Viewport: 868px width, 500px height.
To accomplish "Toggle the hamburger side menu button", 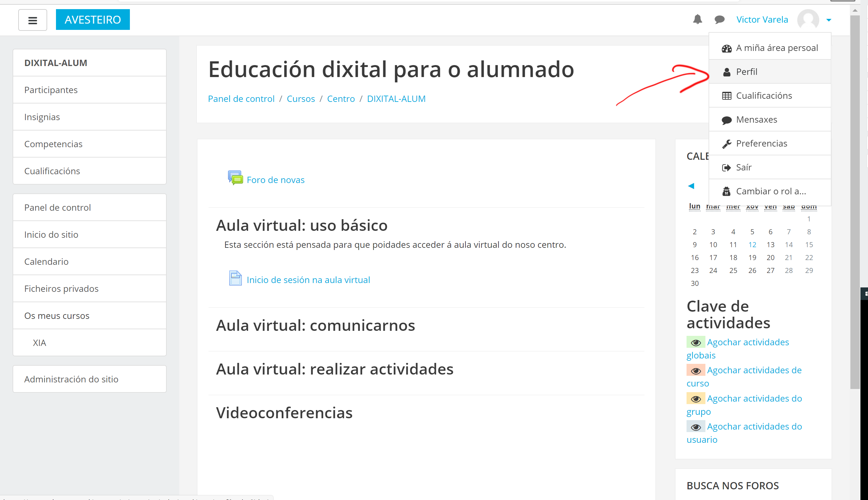I will pos(33,20).
